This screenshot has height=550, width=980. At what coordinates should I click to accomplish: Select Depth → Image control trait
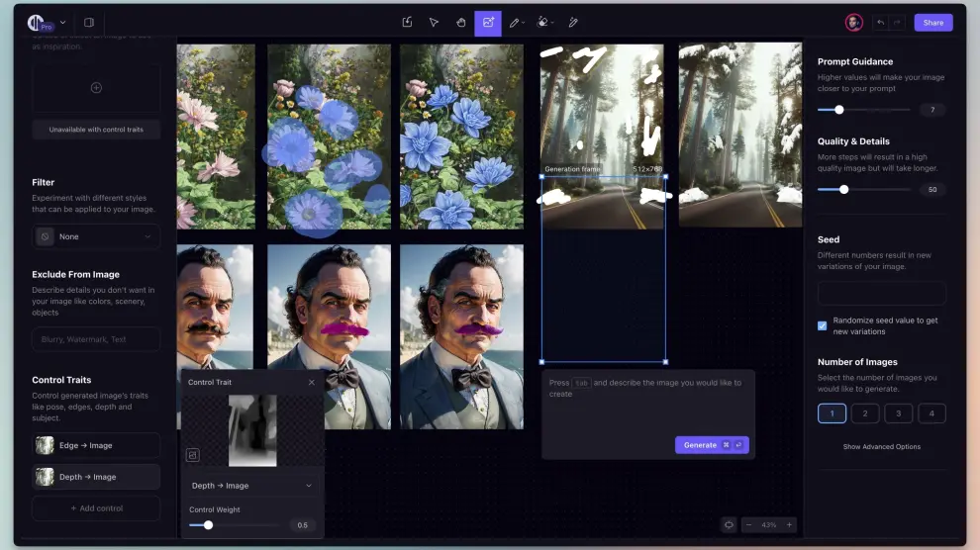(x=96, y=477)
